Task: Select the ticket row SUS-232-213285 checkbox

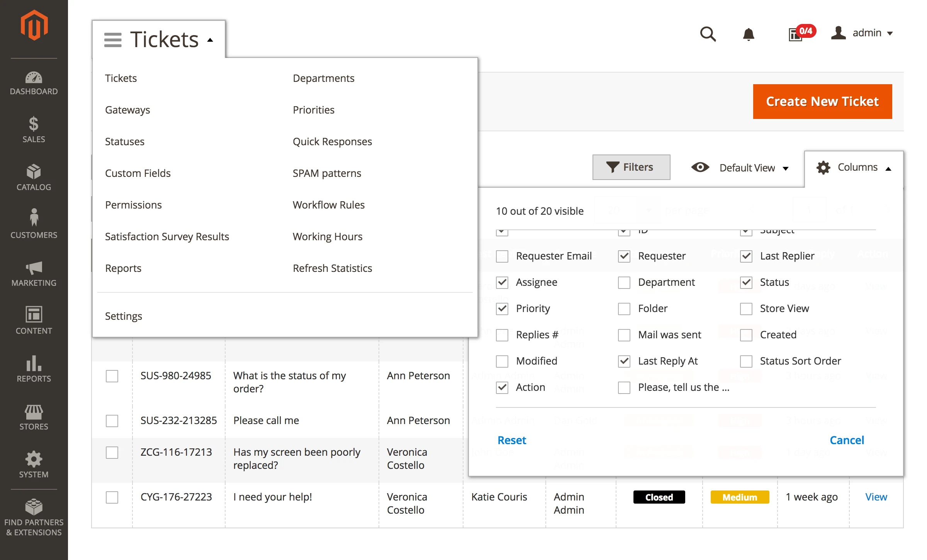Action: pyautogui.click(x=112, y=421)
